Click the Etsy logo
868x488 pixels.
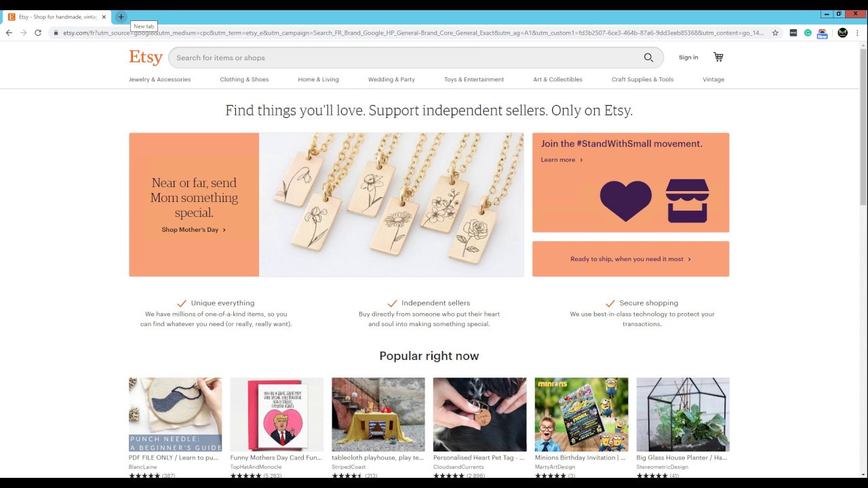click(x=146, y=58)
